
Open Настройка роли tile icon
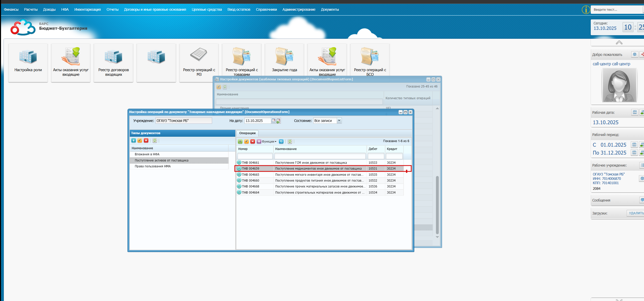click(x=28, y=57)
